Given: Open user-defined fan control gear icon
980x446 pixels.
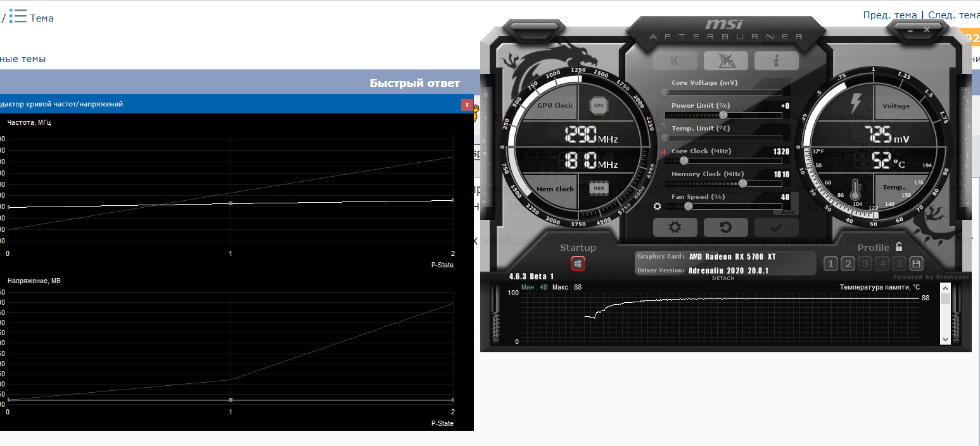Looking at the screenshot, I should (657, 206).
